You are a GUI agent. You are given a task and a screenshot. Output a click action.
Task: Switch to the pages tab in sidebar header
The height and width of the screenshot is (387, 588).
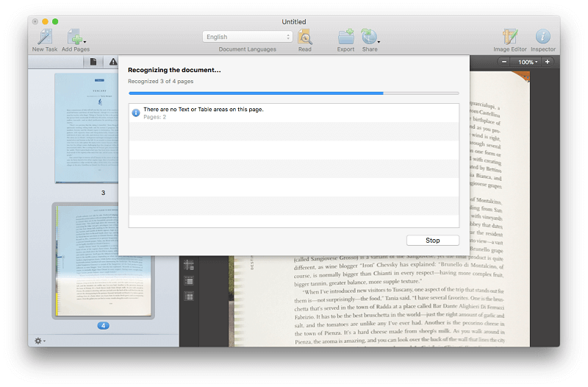point(93,63)
